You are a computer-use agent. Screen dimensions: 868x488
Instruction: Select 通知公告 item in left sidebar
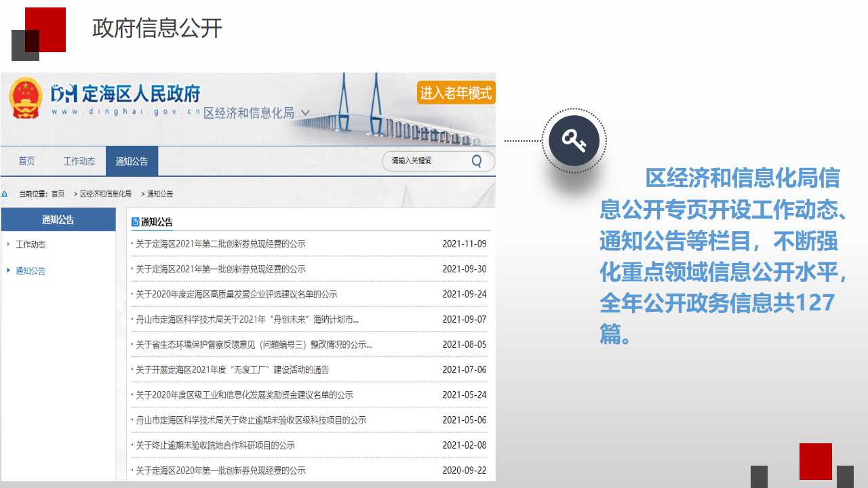[x=31, y=271]
